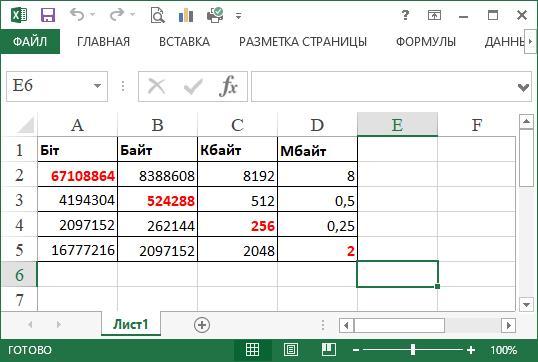The image size is (538, 362).
Task: Open Print Preview from quick access toolbar
Action: tap(157, 15)
